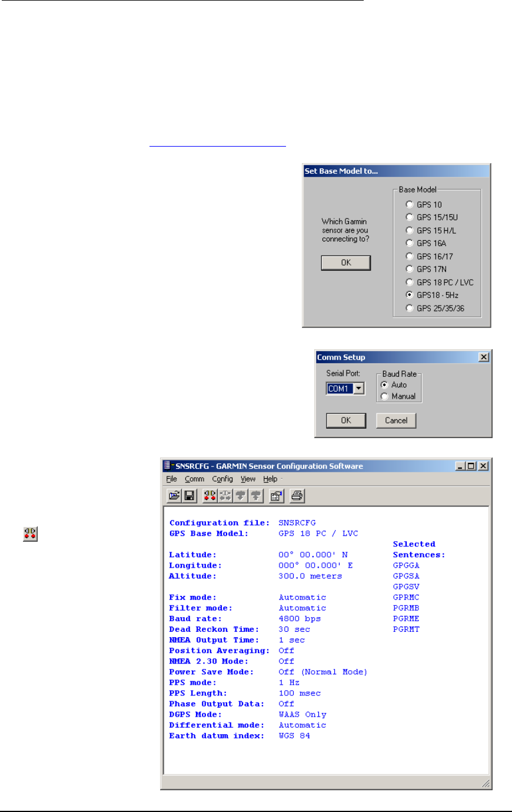Click the GPRMC selected sentence
The image size is (512, 812).
tap(406, 597)
